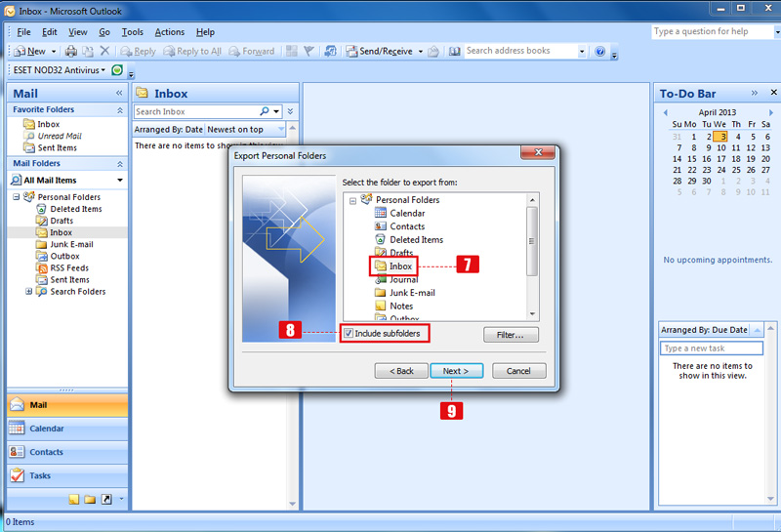The width and height of the screenshot is (781, 532).
Task: Click the Forward toolbar button
Action: [252, 51]
